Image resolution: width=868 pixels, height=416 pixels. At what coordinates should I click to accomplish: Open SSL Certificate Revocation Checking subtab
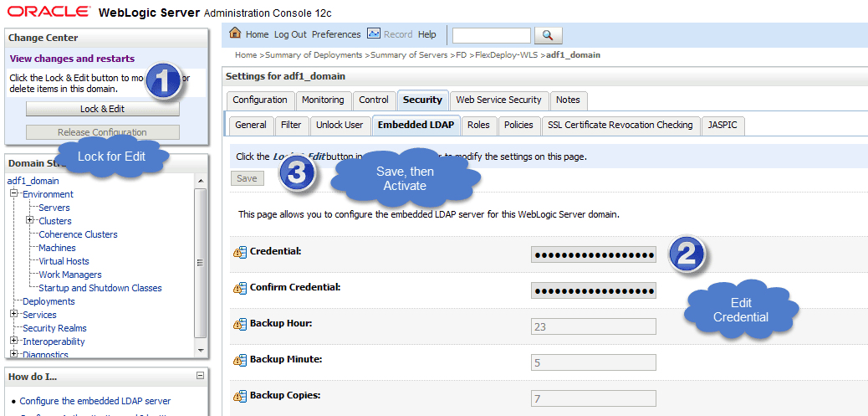[620, 126]
